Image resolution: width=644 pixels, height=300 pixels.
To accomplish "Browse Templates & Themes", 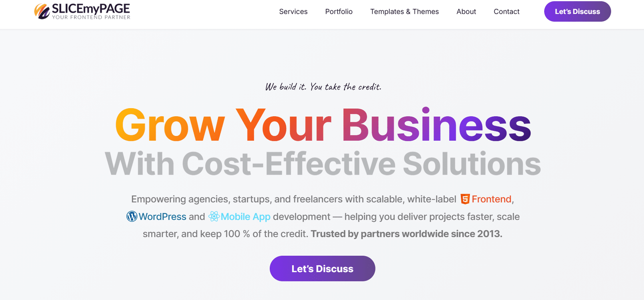I will click(x=404, y=12).
